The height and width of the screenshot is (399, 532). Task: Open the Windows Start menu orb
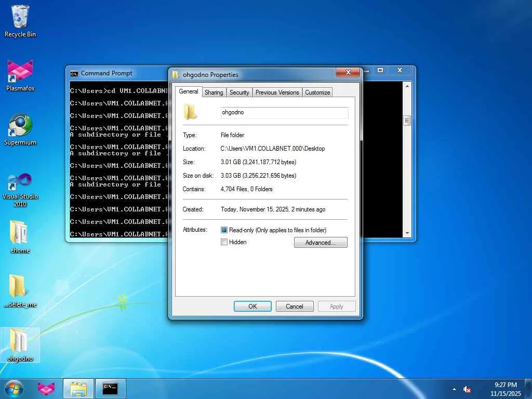click(x=14, y=389)
